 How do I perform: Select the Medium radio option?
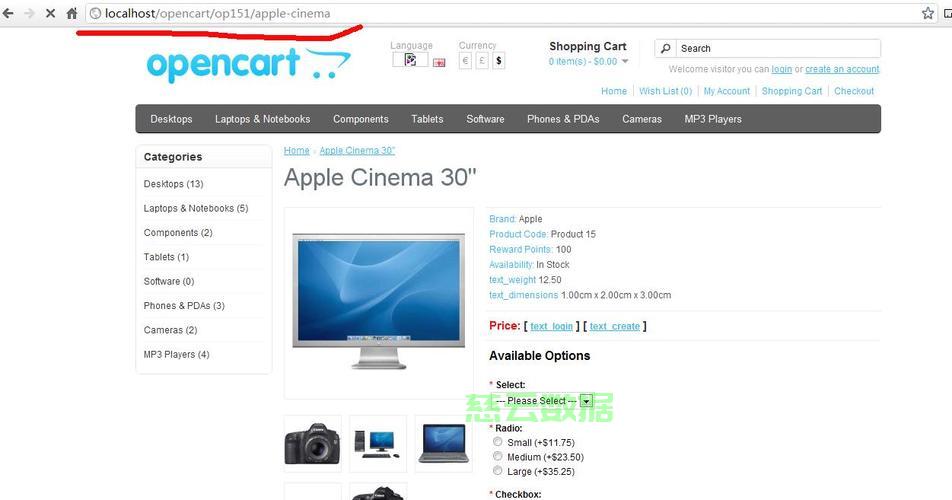coord(498,456)
